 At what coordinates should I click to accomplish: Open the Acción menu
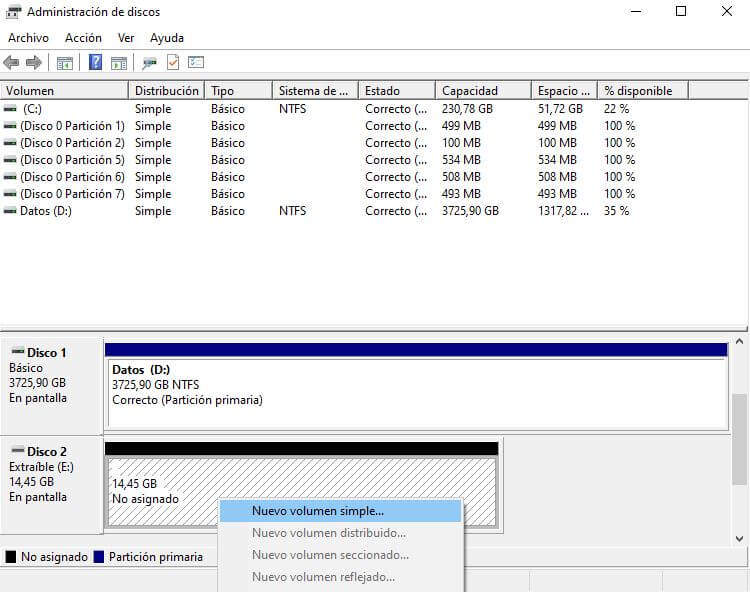pyautogui.click(x=83, y=38)
